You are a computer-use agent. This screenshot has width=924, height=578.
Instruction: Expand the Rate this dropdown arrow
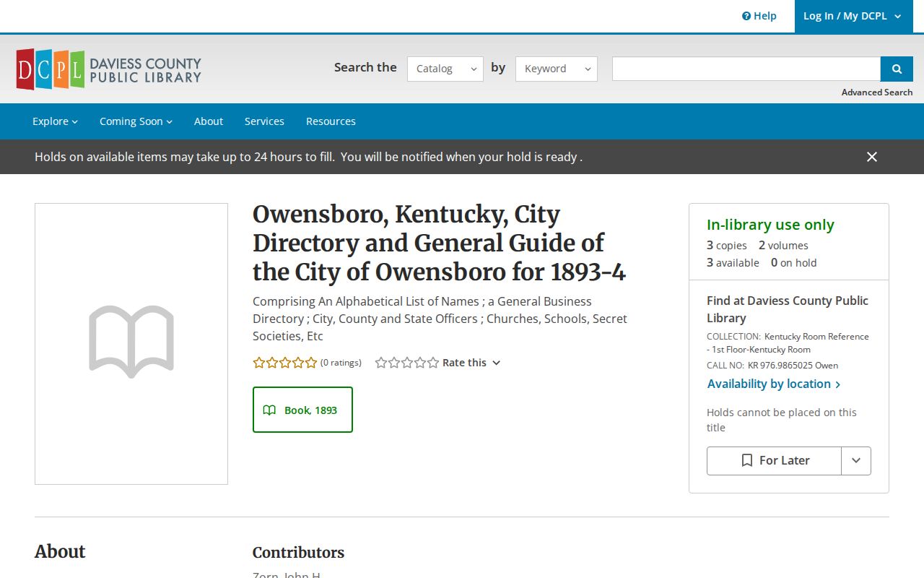coord(496,363)
